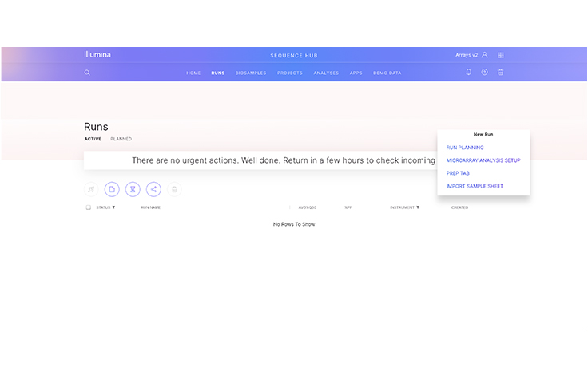Viewport: 588px width, 379px height.
Task: Switch to the Planned runs tab
Action: coord(121,139)
